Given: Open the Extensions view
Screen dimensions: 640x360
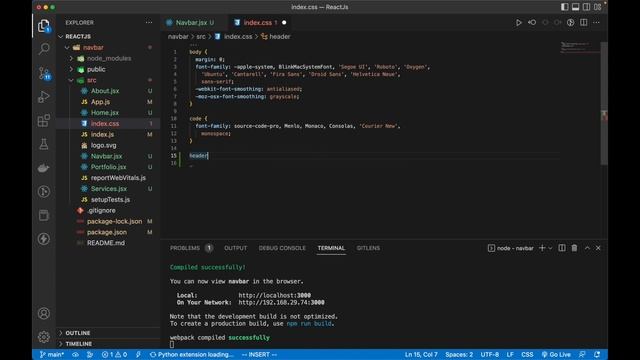Looking at the screenshot, I should point(44,120).
